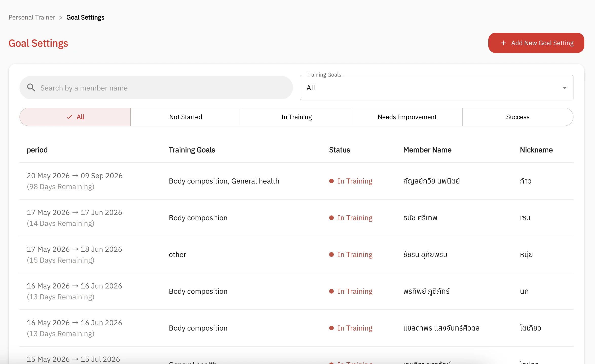Click the 'other' training goal cell

point(177,254)
